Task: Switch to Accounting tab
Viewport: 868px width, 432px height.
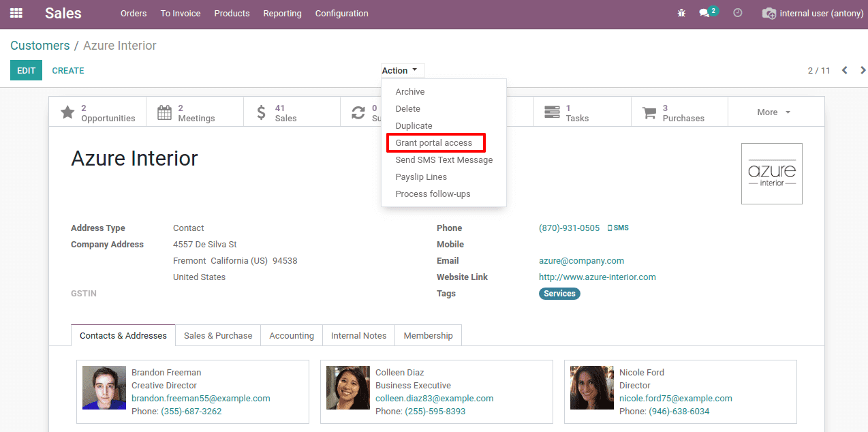Action: click(x=292, y=336)
